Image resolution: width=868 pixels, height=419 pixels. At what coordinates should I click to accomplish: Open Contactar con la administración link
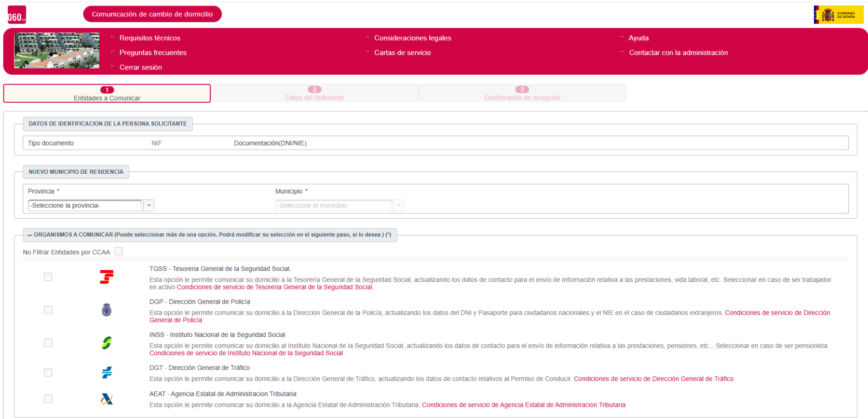(x=678, y=53)
